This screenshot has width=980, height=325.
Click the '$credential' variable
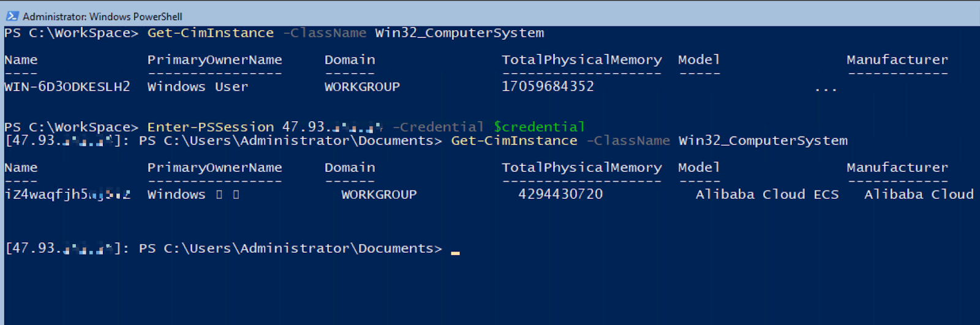[539, 127]
